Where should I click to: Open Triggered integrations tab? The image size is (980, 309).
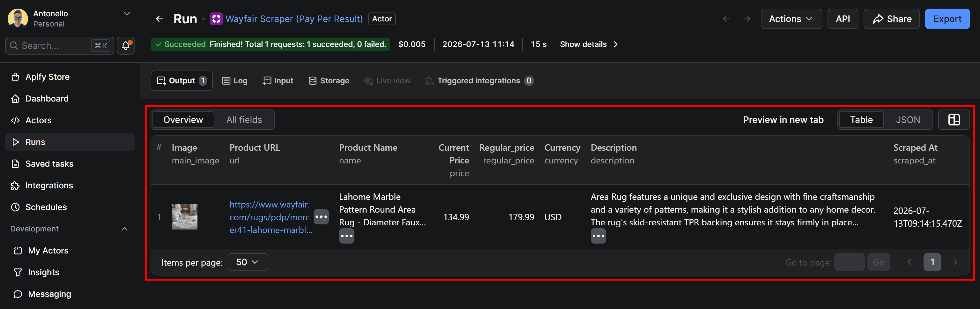click(479, 81)
